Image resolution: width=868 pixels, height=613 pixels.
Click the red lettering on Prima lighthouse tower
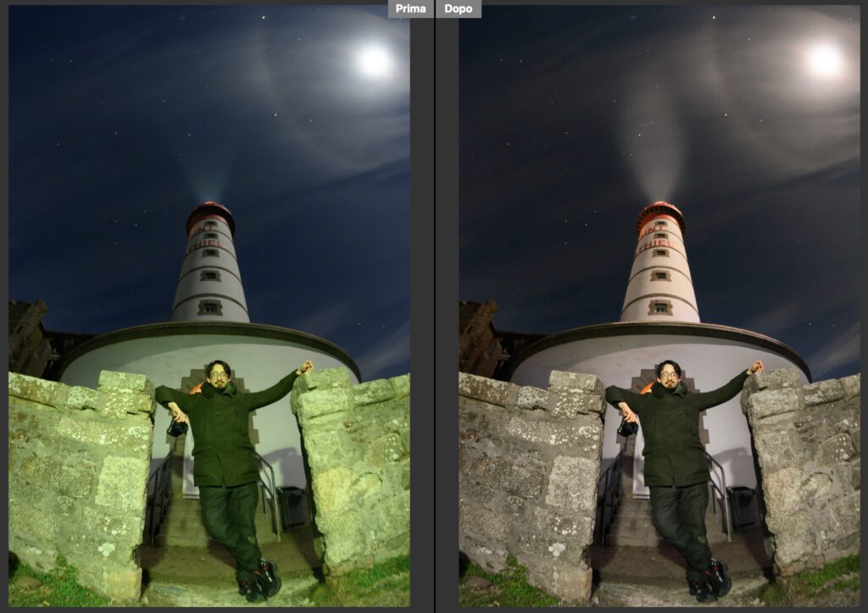207,245
